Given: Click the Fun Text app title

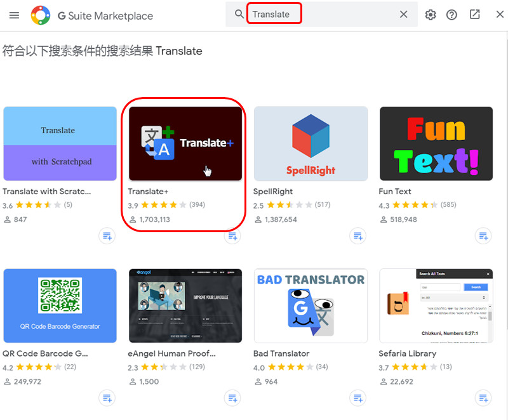Looking at the screenshot, I should point(394,191).
